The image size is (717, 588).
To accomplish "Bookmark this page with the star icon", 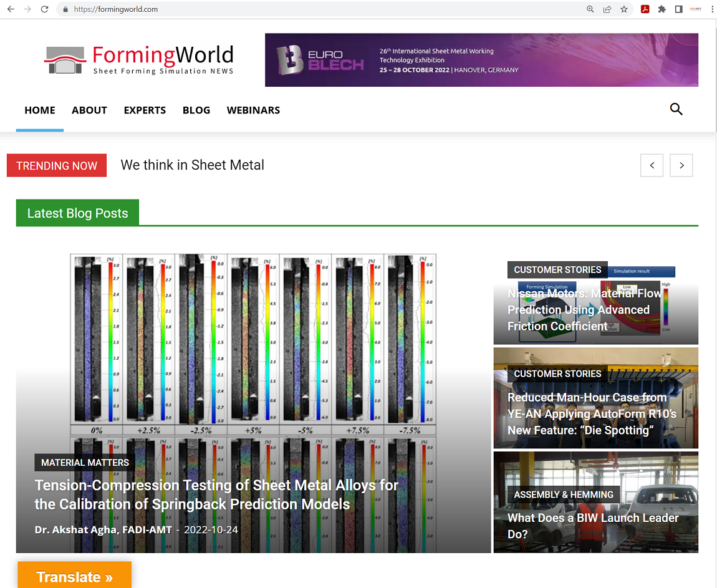I will pos(623,9).
